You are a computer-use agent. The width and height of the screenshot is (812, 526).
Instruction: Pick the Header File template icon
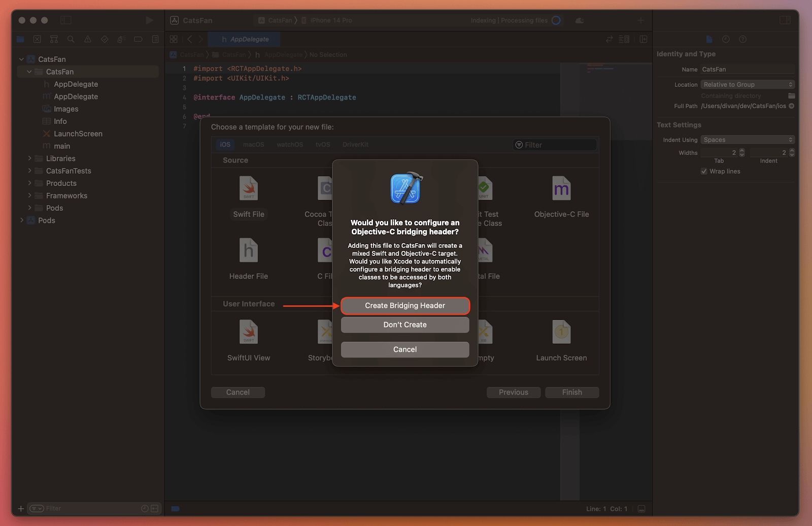pyautogui.click(x=248, y=251)
